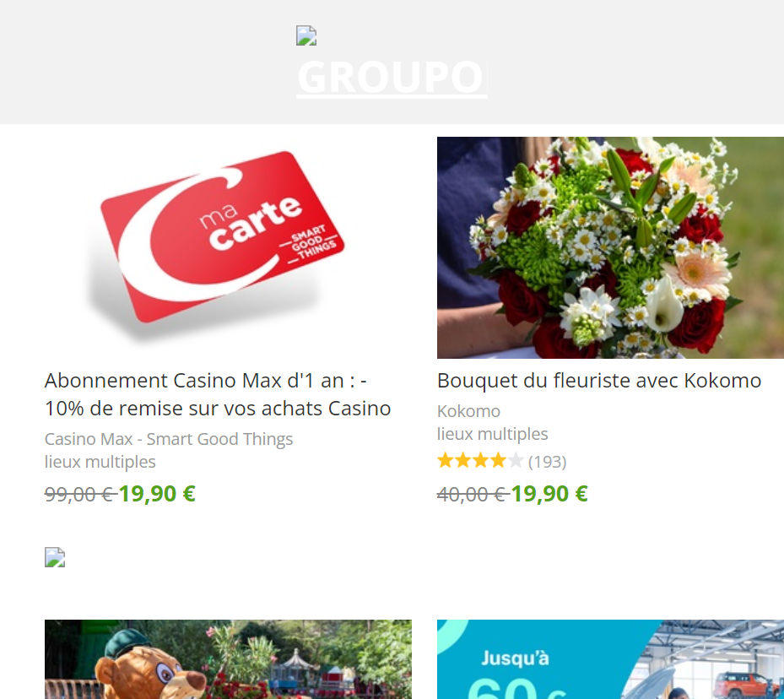Screen dimensions: 784x699
Task: Click the broken image icon above Groupon logo
Action: [x=306, y=35]
